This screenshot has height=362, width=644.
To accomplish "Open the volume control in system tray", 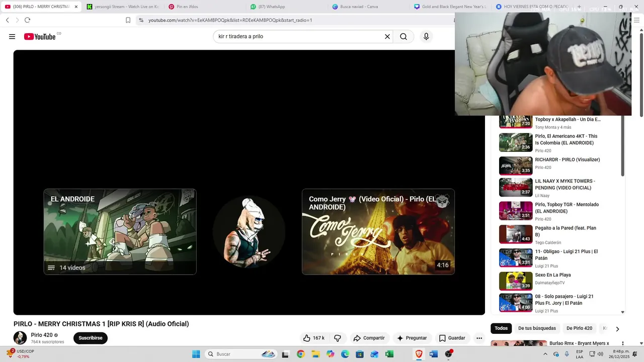I will [x=600, y=354].
